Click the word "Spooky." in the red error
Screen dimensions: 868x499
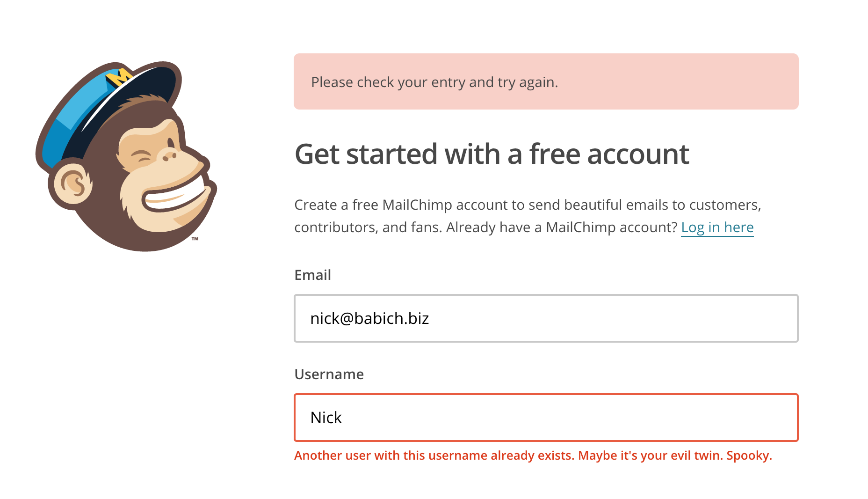[x=749, y=455]
